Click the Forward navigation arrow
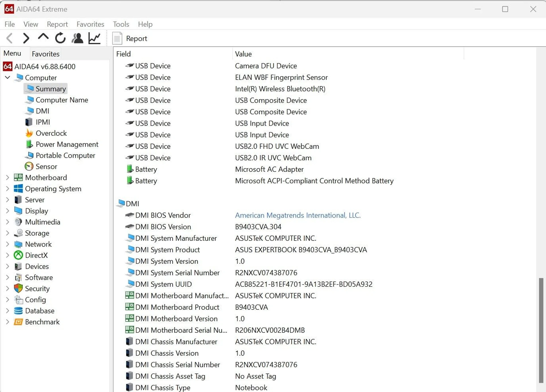Screen dimensions: 546x392 [26, 38]
